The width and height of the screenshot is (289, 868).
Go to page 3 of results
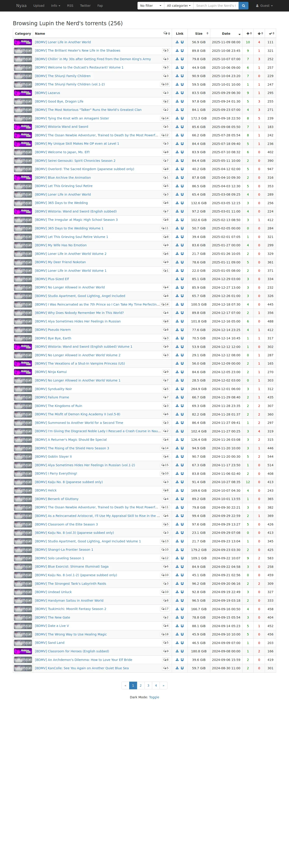(x=148, y=685)
